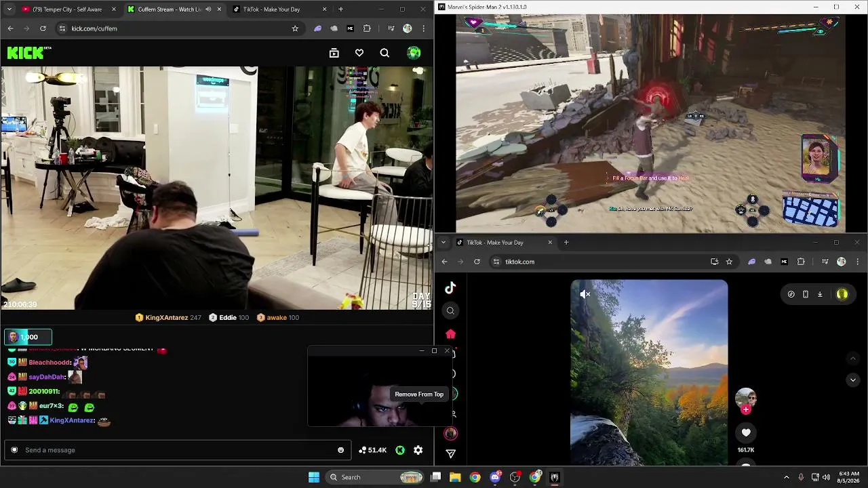View site info for kick.com

click(62, 28)
